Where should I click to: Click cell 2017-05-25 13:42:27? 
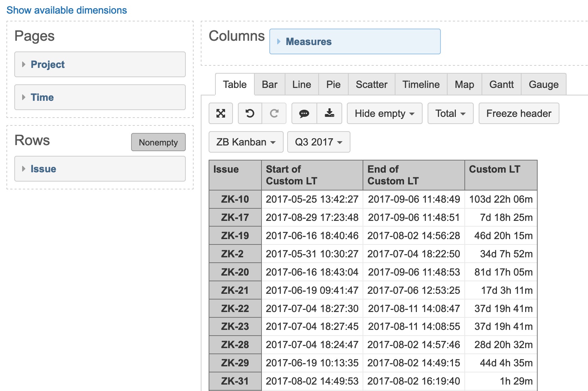point(312,199)
